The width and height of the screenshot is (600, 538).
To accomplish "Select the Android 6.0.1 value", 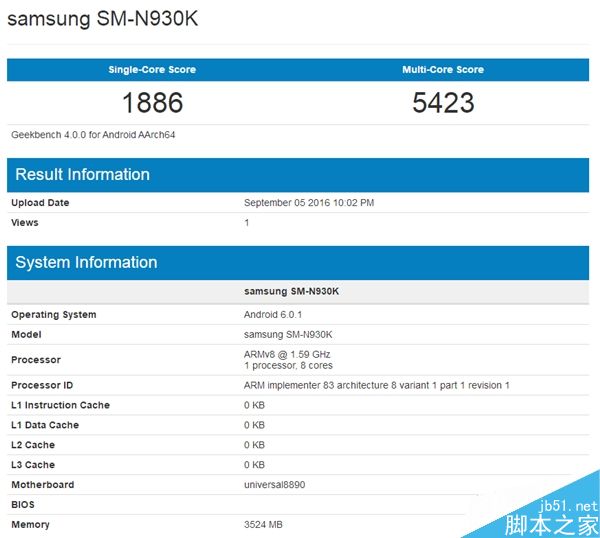I will [x=273, y=315].
